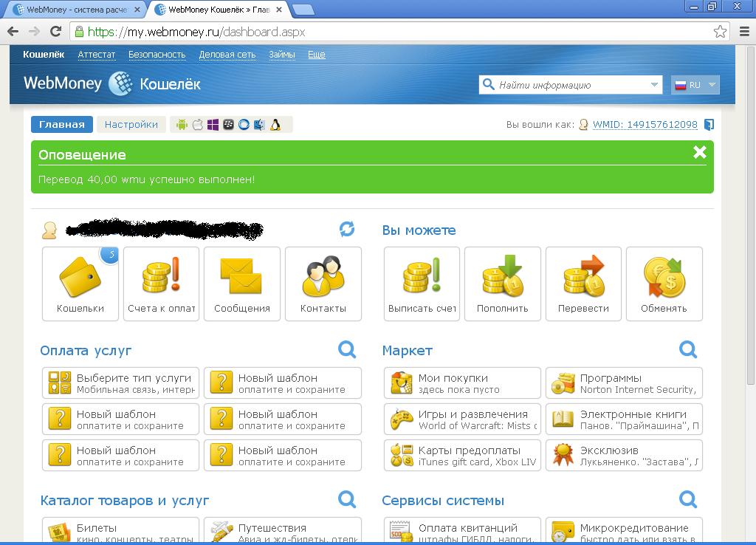The width and height of the screenshot is (756, 545).
Task: Click Каталог товаров и услуг heading
Action: [124, 501]
